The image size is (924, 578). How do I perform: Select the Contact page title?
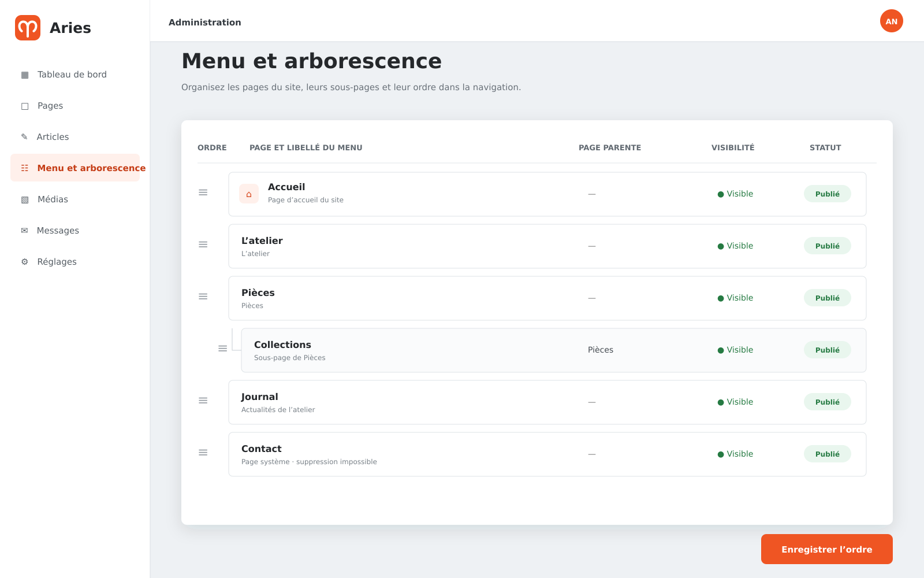(262, 449)
